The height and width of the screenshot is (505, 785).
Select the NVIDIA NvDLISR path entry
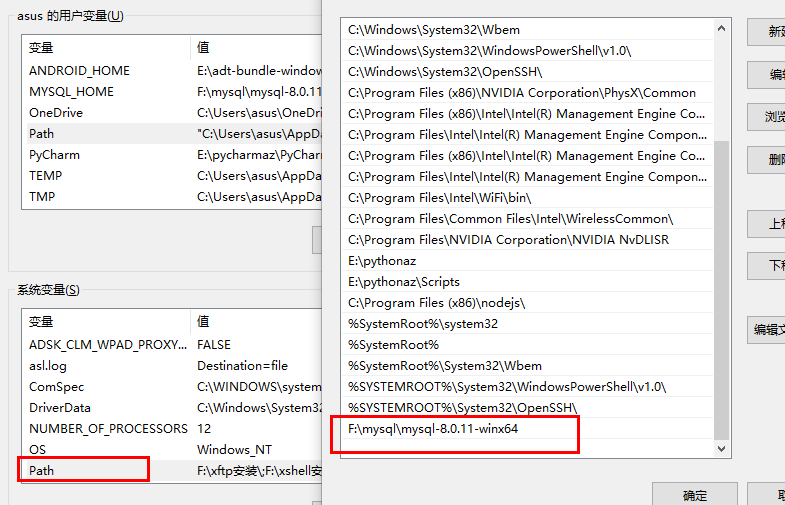point(528,240)
